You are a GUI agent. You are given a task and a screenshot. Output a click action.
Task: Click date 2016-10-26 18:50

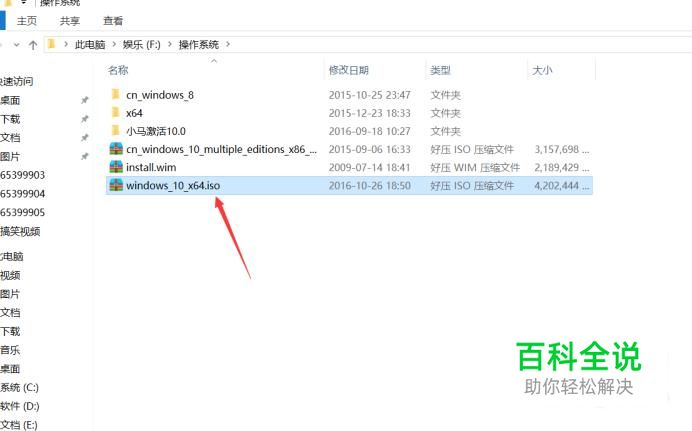pos(370,186)
